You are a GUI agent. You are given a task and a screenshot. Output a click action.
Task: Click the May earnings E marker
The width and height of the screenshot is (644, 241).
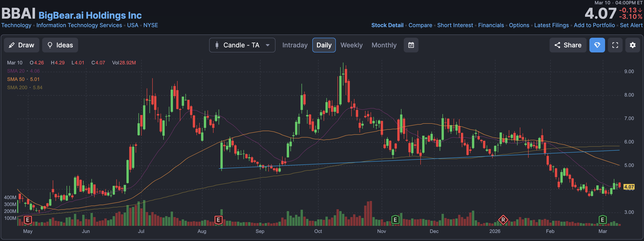click(x=28, y=220)
